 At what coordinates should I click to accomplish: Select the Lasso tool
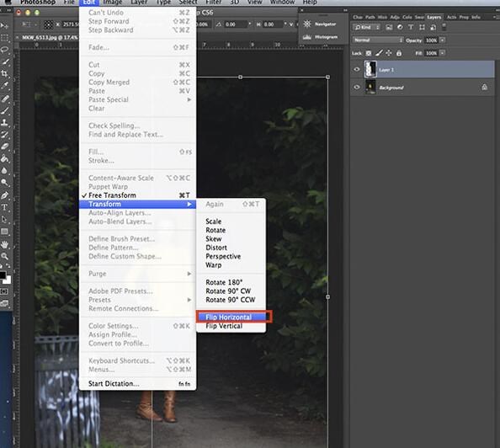tap(4, 50)
